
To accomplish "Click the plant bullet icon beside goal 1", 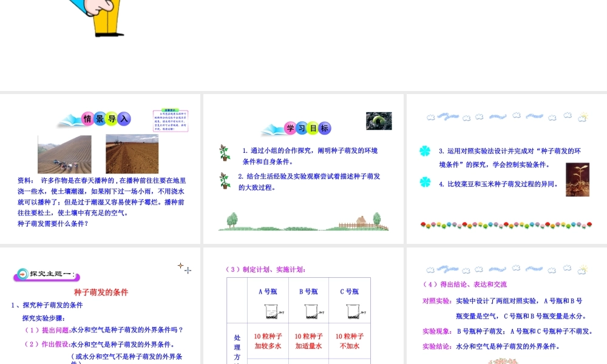I will (x=225, y=153).
